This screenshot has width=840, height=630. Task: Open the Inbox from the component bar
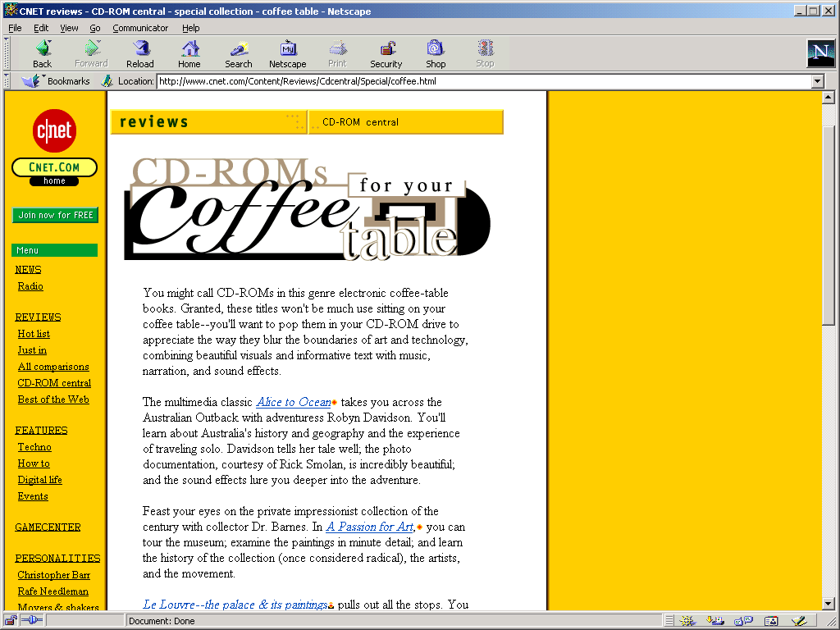click(x=715, y=621)
